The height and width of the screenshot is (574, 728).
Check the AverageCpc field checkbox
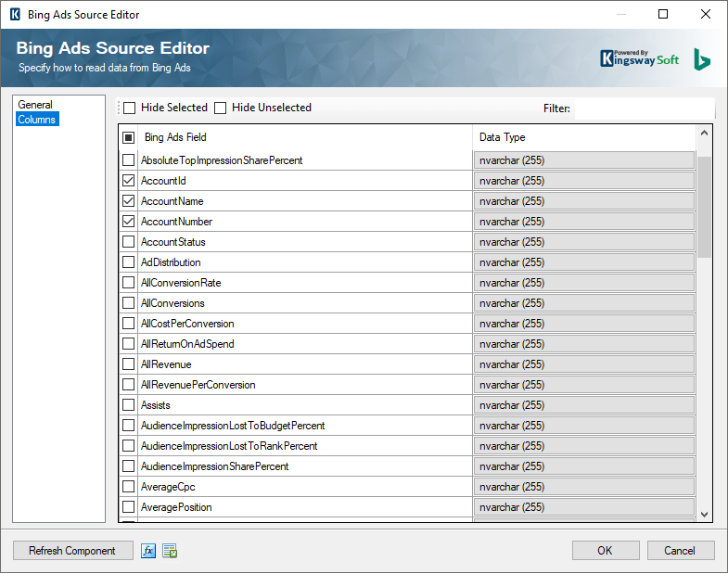click(x=129, y=487)
